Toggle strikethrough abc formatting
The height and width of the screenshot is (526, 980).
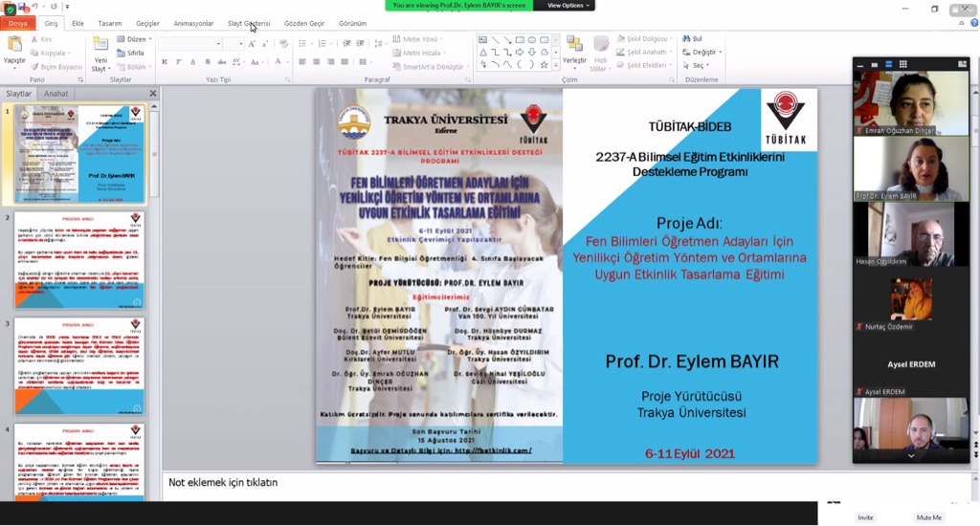tap(222, 62)
